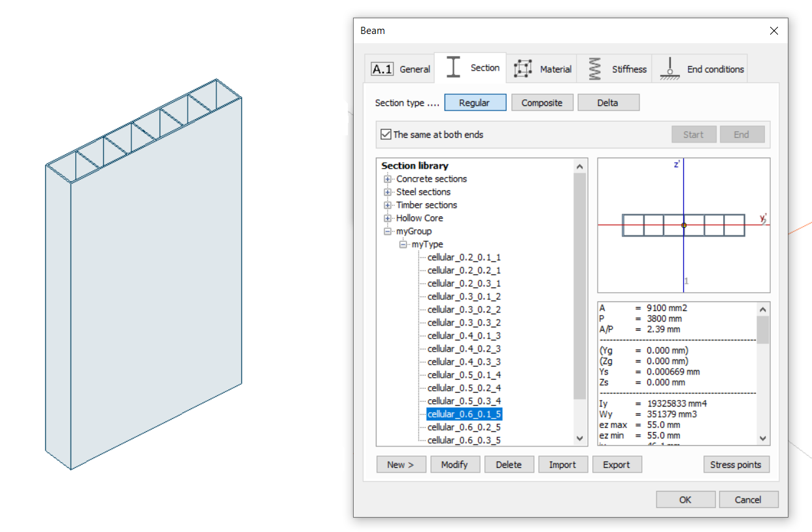Uncheck 'The same at both ends'

tap(386, 135)
